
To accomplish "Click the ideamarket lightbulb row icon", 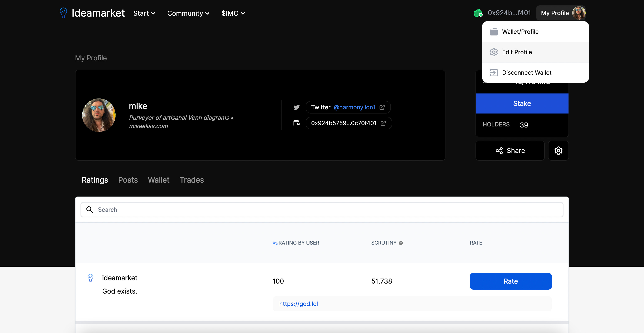I will [x=91, y=278].
